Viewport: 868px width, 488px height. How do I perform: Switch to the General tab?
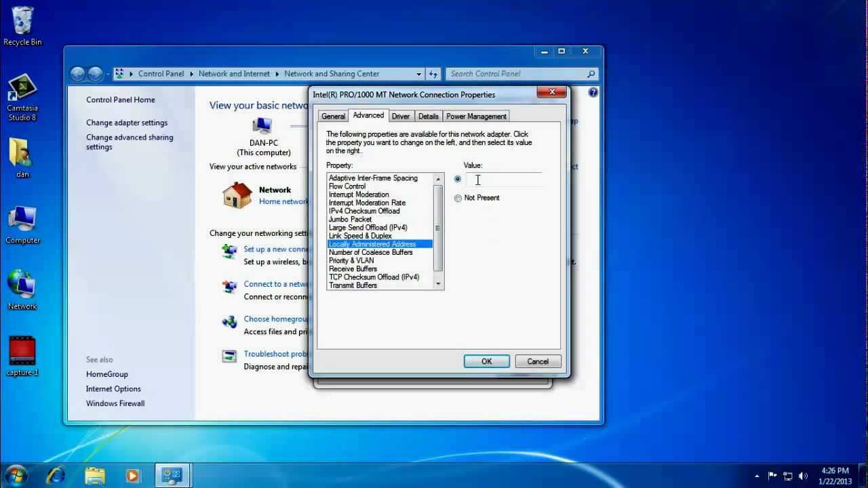coord(333,117)
